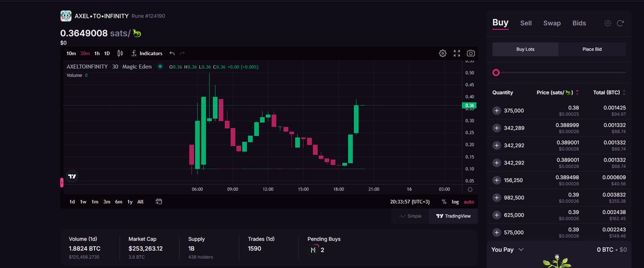This screenshot has width=644, height=268.
Task: Open the Indicators menu
Action: click(147, 53)
